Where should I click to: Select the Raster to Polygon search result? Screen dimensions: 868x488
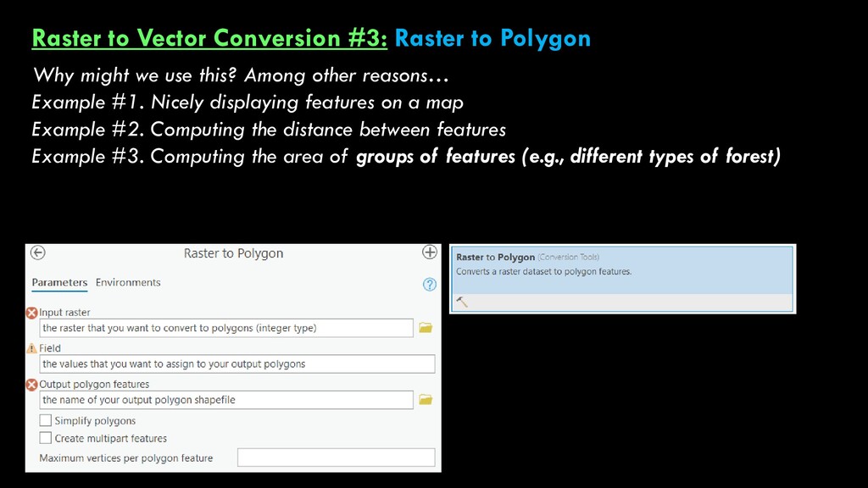tap(623, 279)
